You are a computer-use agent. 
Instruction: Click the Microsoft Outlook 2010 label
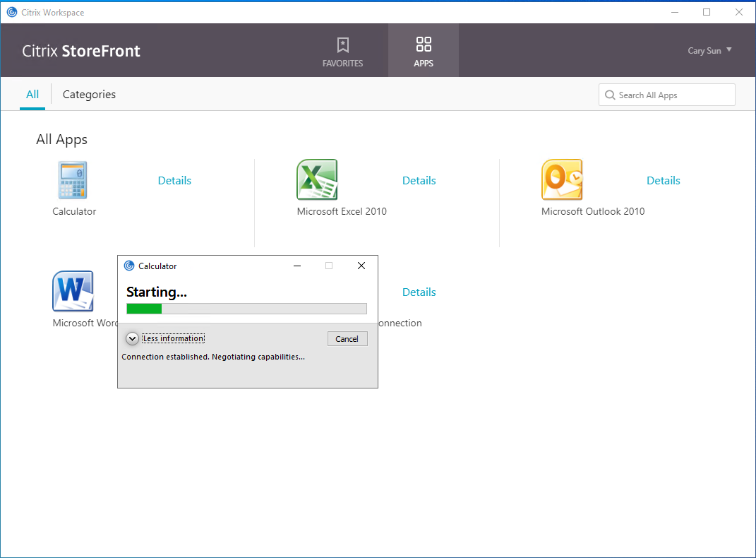coord(593,211)
